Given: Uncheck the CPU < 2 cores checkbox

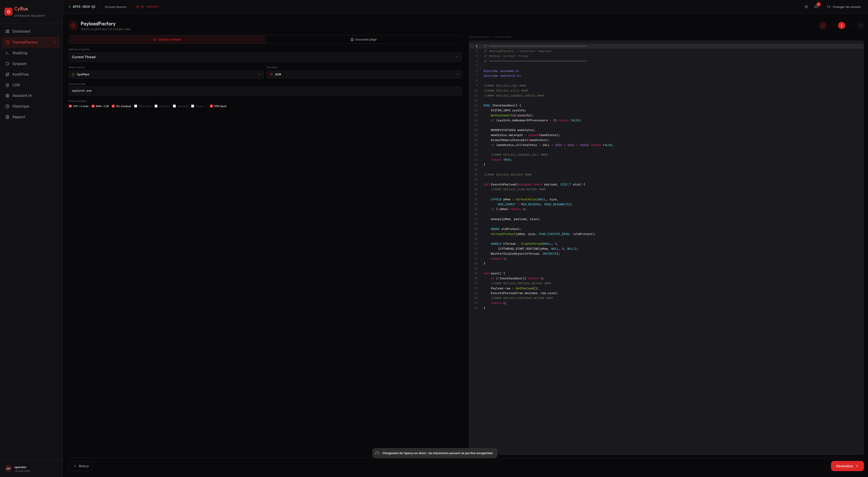Looking at the screenshot, I should tap(70, 106).
